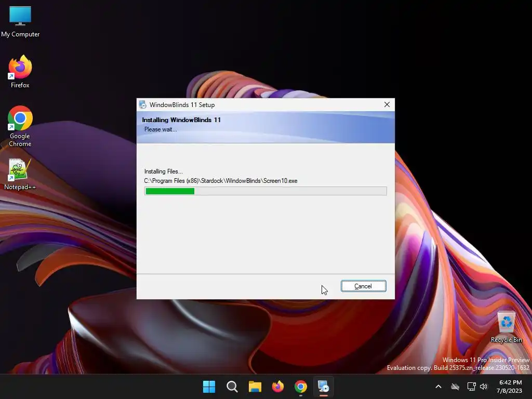Click the cloud sync tray icon

(455, 387)
